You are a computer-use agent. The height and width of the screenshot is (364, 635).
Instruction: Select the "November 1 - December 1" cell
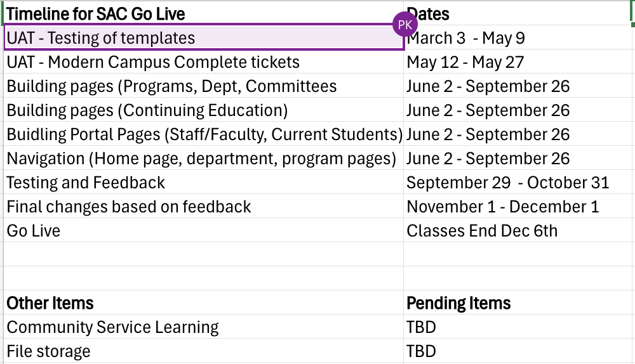(x=502, y=207)
